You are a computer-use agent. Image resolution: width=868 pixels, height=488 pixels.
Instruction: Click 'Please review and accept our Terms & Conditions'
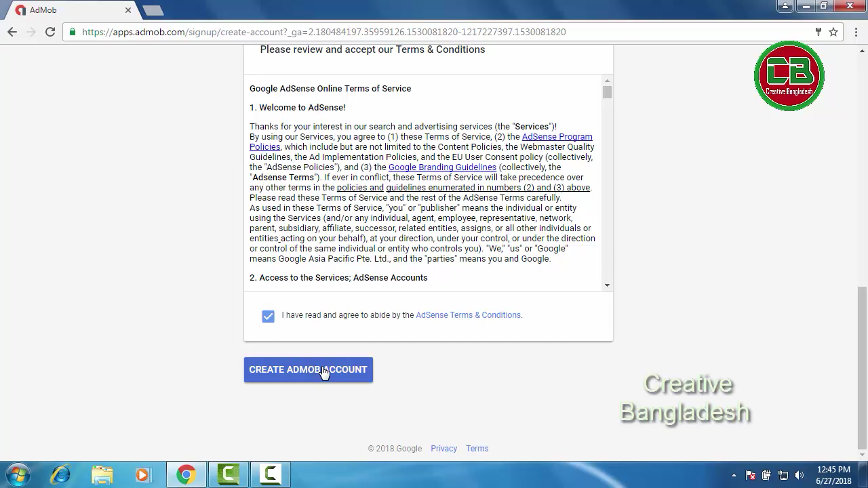point(372,49)
